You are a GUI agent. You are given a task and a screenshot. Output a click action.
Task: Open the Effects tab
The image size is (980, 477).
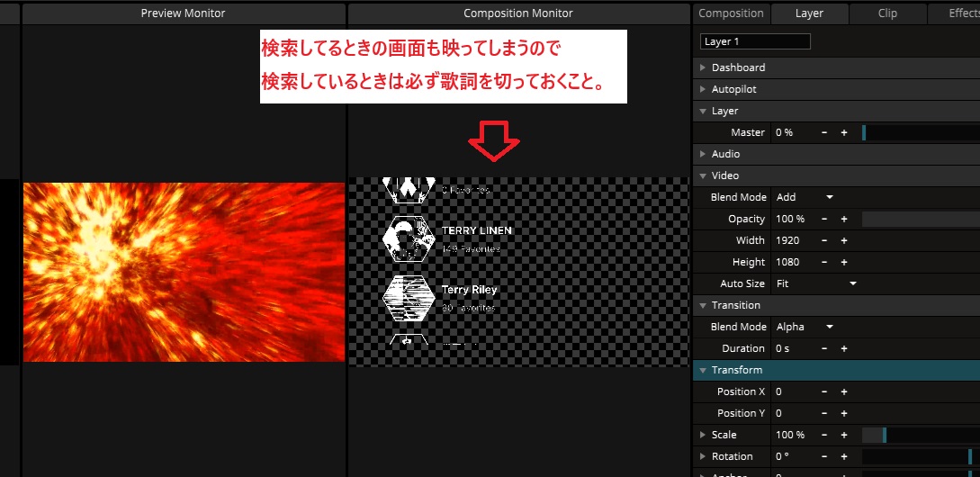(954, 13)
